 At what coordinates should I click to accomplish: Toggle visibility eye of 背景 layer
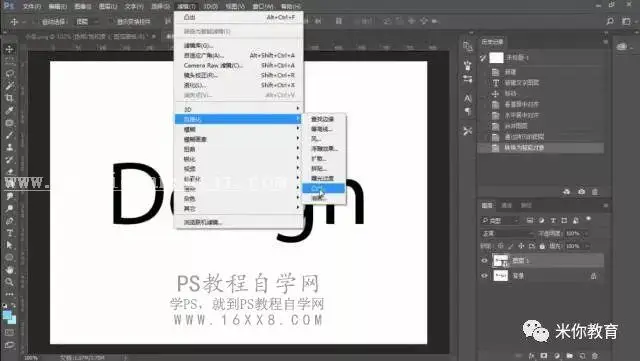pyautogui.click(x=484, y=276)
